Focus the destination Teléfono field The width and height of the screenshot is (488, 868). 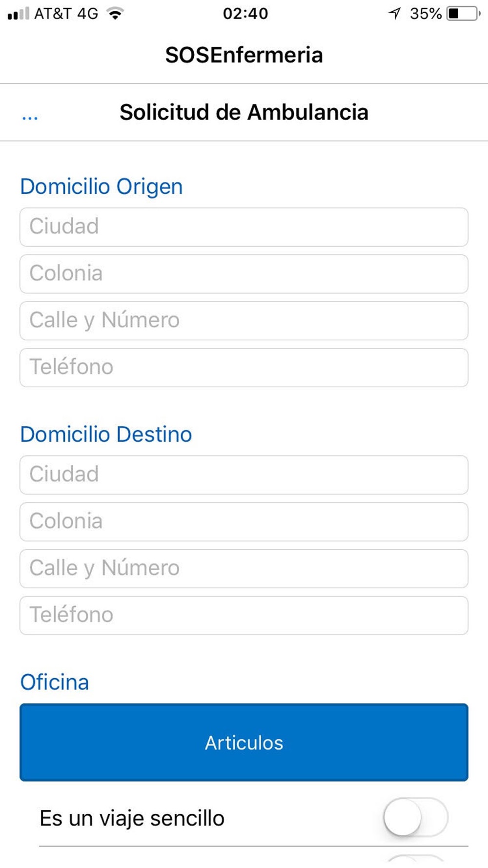click(x=244, y=616)
